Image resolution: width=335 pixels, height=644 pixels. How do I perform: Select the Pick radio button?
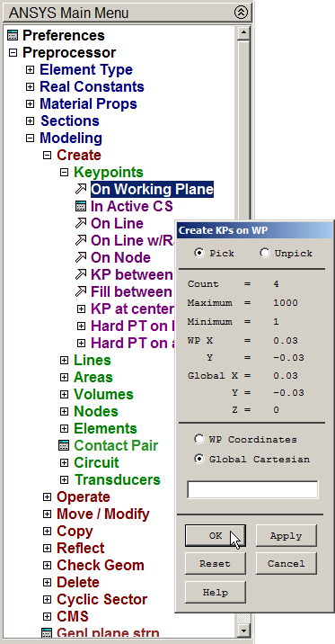click(x=198, y=253)
